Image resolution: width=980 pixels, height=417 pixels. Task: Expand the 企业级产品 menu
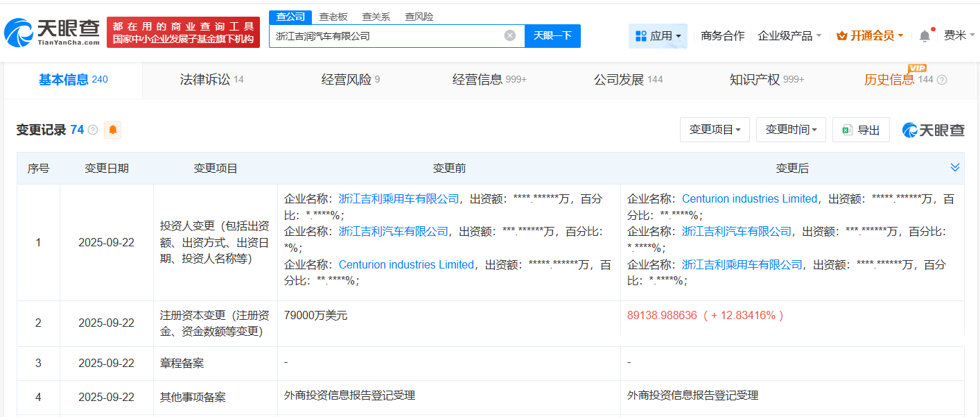(x=789, y=35)
